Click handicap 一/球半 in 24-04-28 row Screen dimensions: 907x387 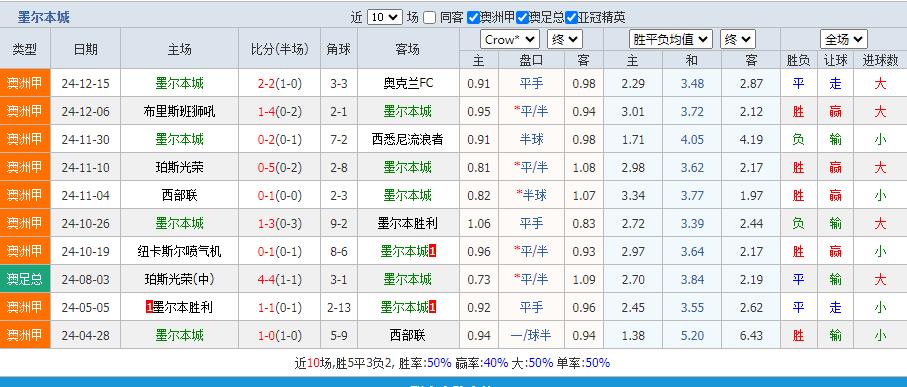click(x=531, y=336)
